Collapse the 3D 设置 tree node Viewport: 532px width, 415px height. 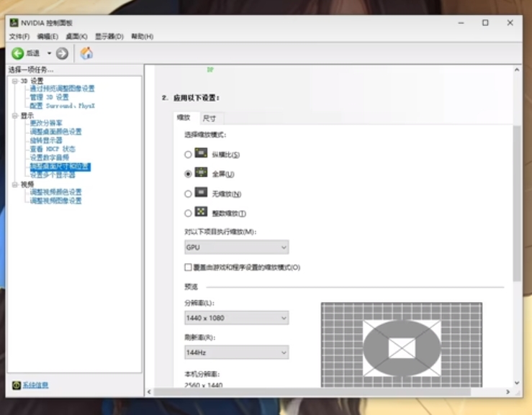coord(14,81)
